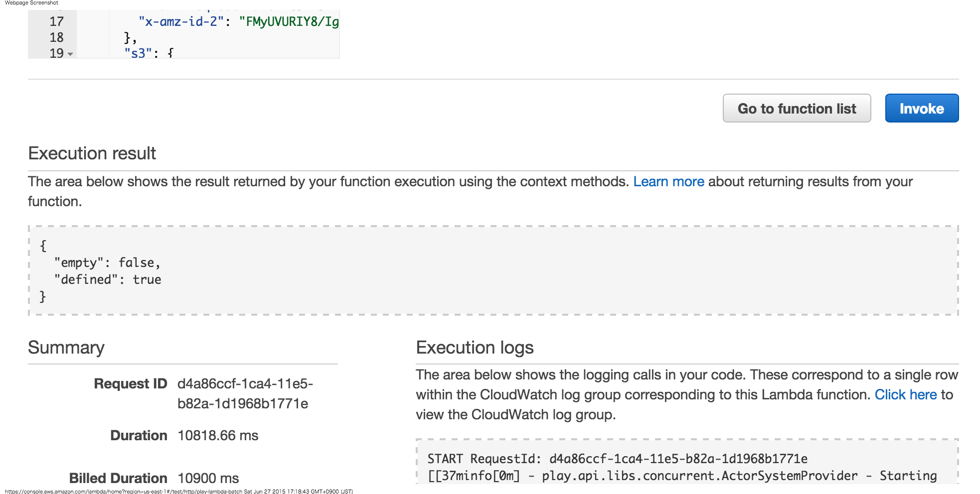Click the Duration value 10818.66 ms
The height and width of the screenshot is (494, 980).
click(x=218, y=436)
